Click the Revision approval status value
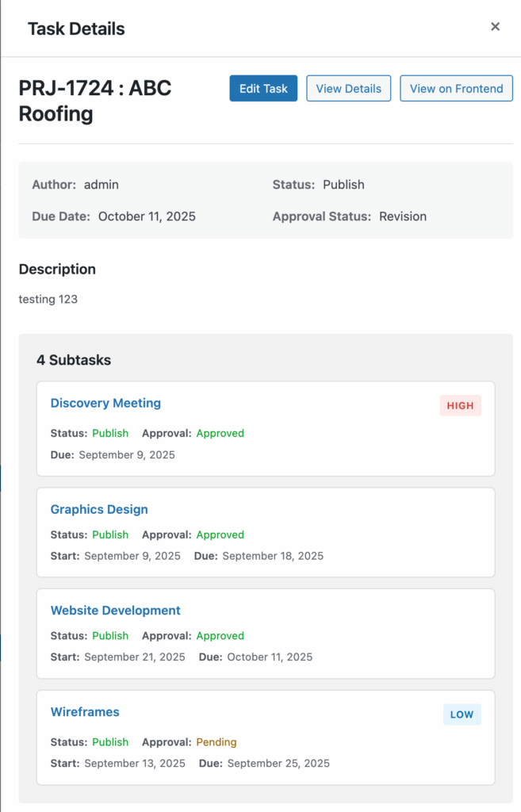Image resolution: width=521 pixels, height=812 pixels. (403, 216)
